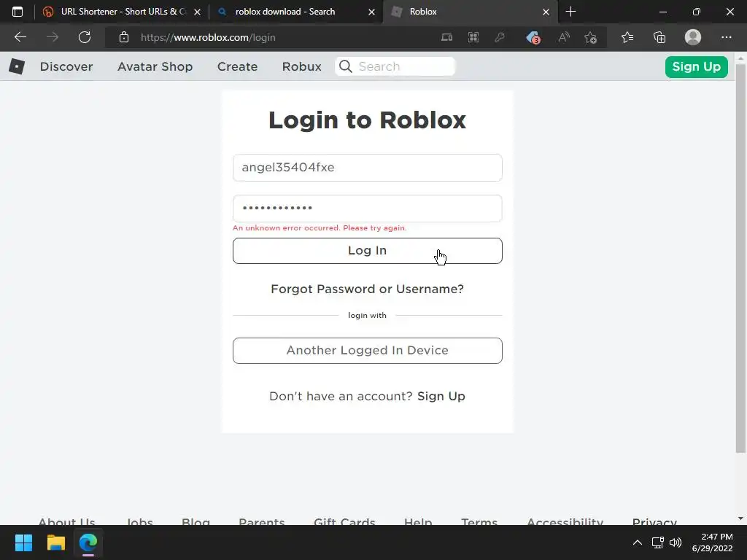
Task: Click the search magnifier icon on Roblox
Action: [x=346, y=66]
